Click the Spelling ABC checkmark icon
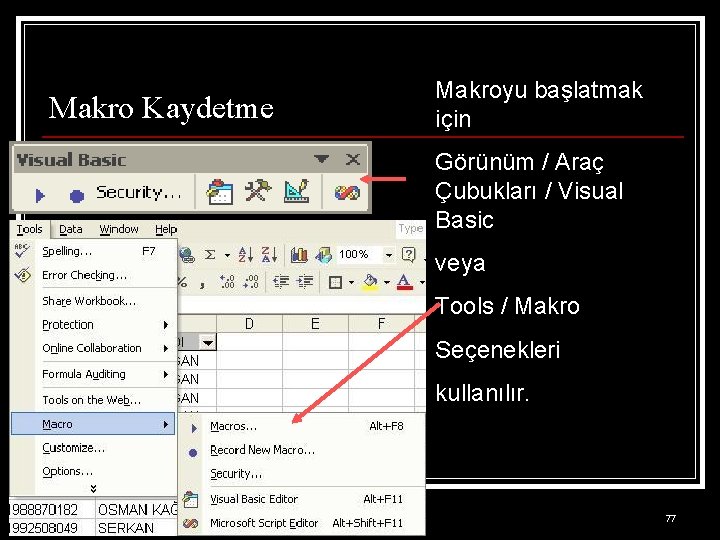720x540 pixels. coord(22,251)
